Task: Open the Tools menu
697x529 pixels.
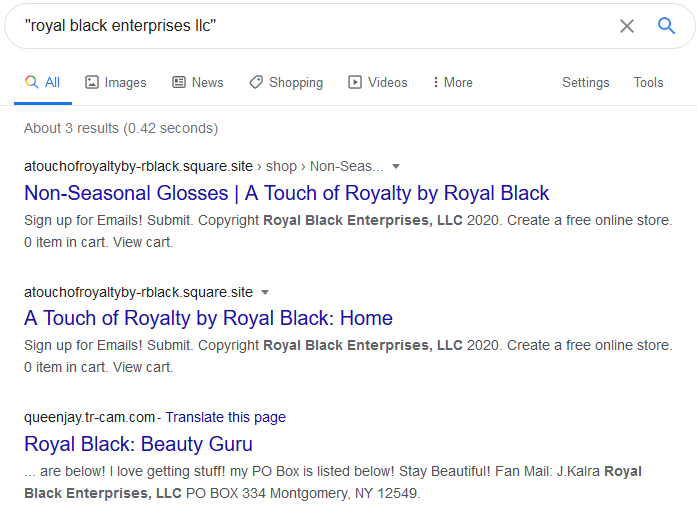Action: point(648,82)
